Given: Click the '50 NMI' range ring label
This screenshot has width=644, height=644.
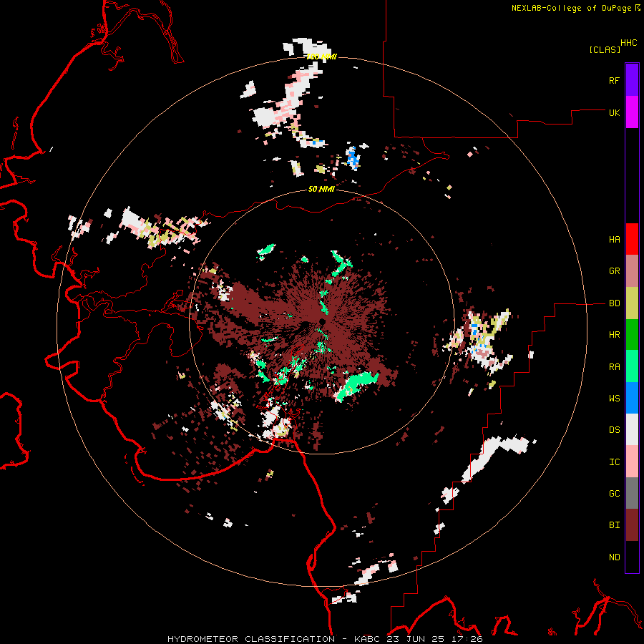Looking at the screenshot, I should 321,190.
